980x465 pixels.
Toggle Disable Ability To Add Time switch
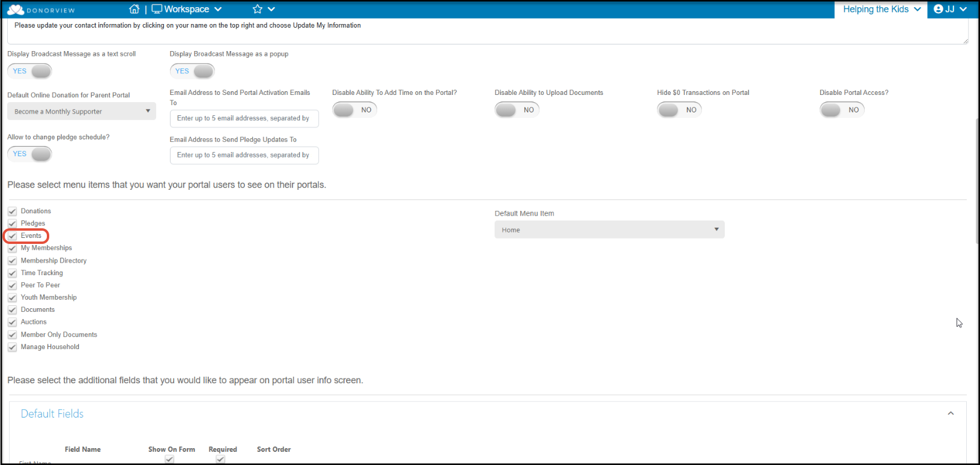point(354,110)
